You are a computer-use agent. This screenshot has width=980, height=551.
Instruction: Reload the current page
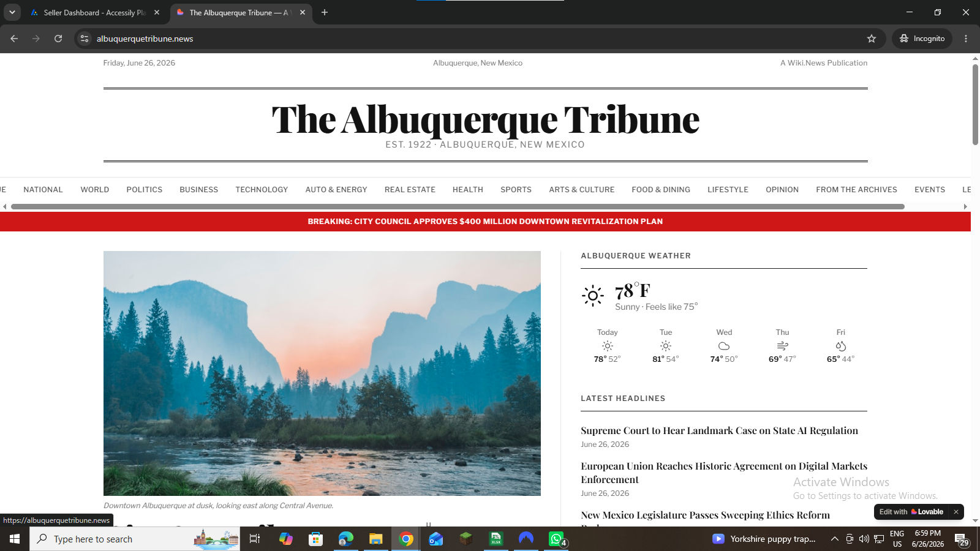[58, 39]
